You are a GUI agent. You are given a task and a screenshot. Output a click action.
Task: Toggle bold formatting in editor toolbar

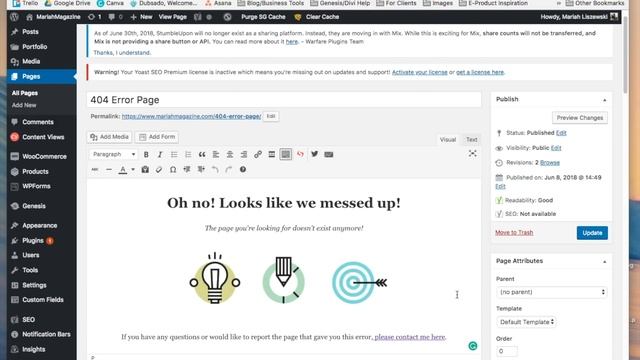coord(146,154)
